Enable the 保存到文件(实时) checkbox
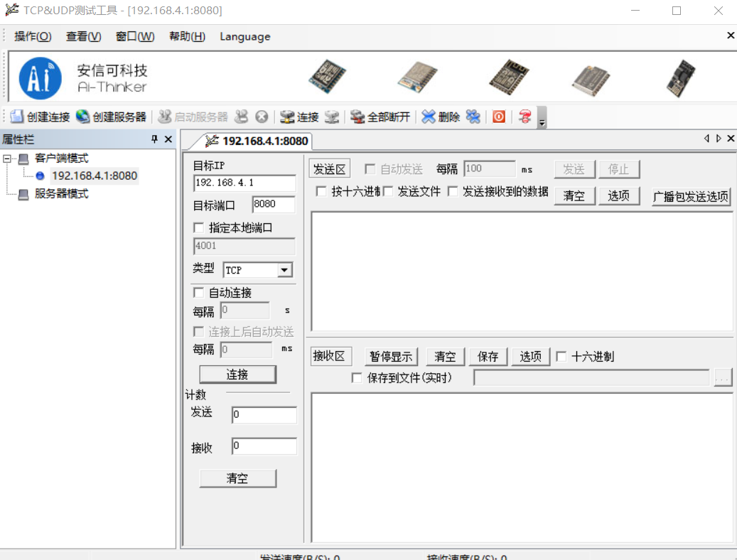Image resolution: width=737 pixels, height=560 pixels. [x=357, y=377]
